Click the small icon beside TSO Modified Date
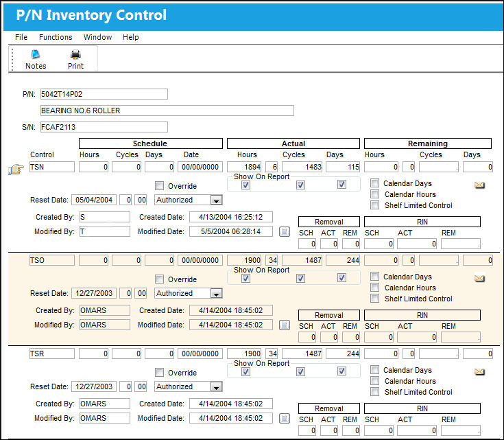504x440 pixels. tap(284, 325)
